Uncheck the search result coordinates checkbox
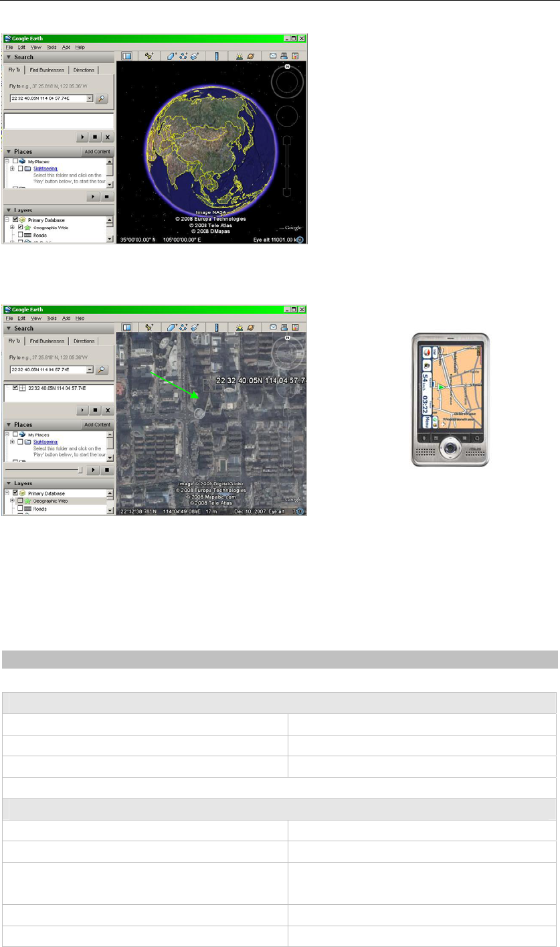 pyautogui.click(x=15, y=389)
